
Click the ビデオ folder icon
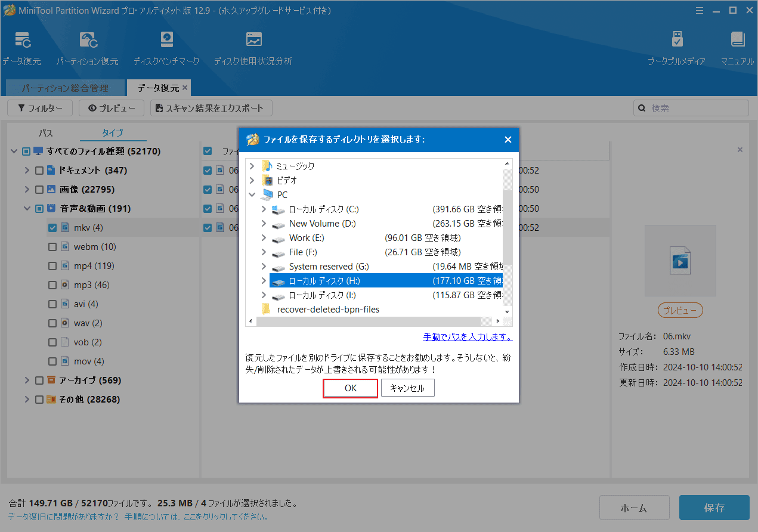[x=267, y=180]
